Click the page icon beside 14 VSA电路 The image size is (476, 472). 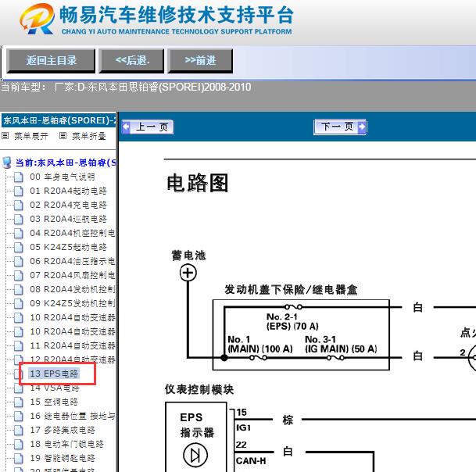(x=18, y=388)
